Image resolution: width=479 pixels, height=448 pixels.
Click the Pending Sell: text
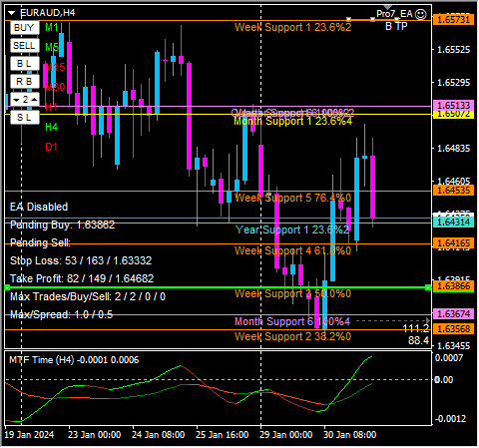point(40,242)
